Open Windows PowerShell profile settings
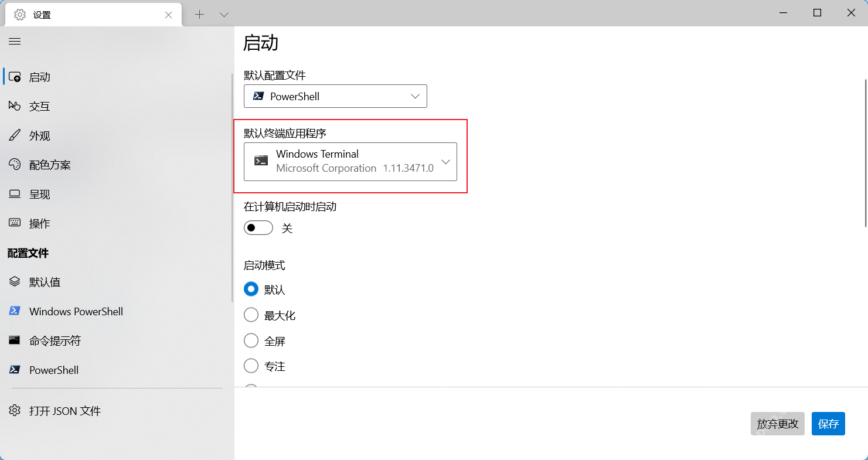The height and width of the screenshot is (460, 868). point(116,311)
